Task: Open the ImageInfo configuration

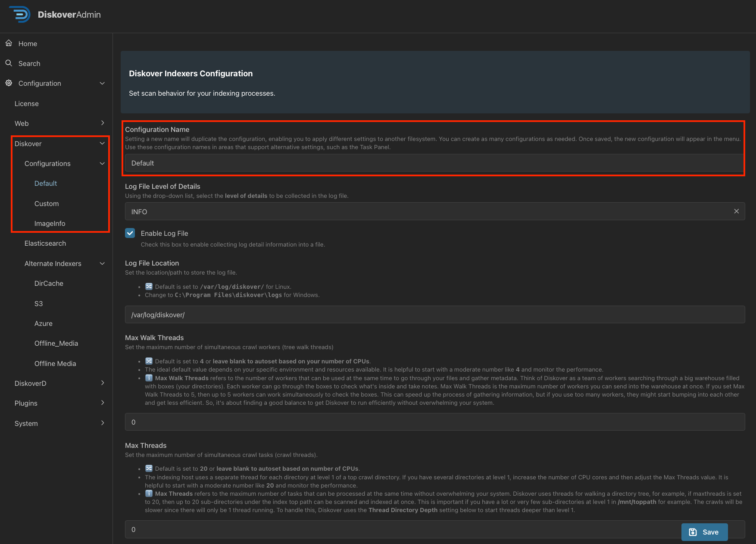Action: tap(50, 223)
